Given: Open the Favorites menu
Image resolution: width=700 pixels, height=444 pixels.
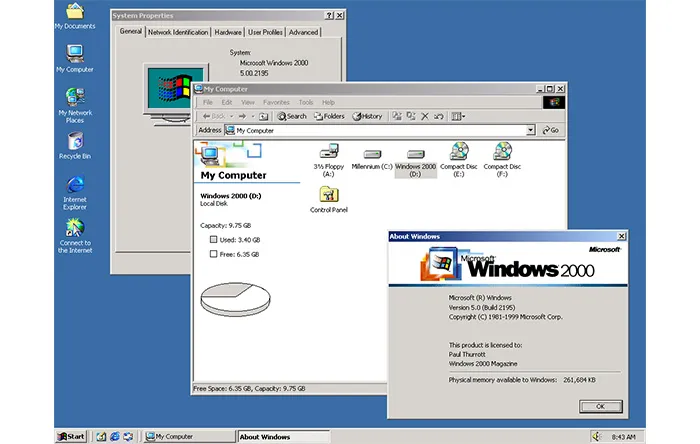Looking at the screenshot, I should point(276,102).
